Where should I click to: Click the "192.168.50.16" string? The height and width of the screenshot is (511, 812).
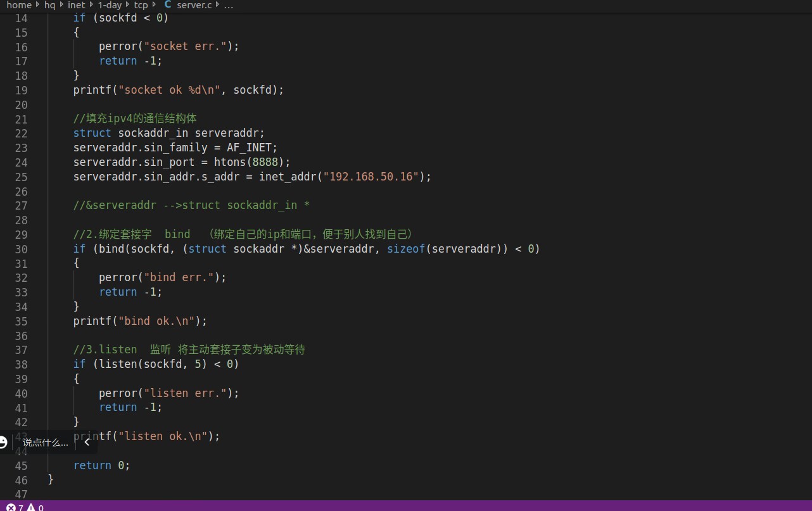coord(371,176)
